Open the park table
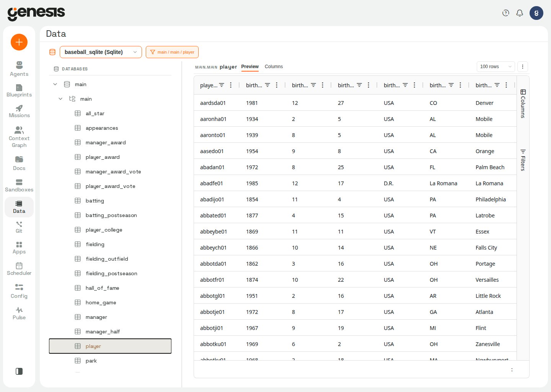551x392 pixels. pos(110,361)
